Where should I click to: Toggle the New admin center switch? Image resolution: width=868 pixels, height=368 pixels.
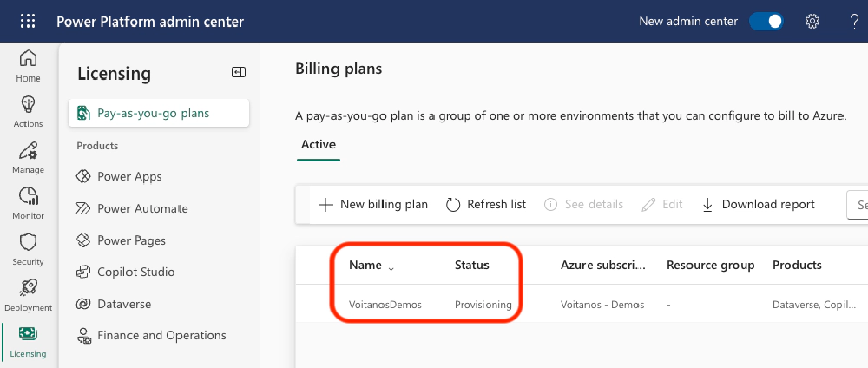pyautogui.click(x=766, y=22)
